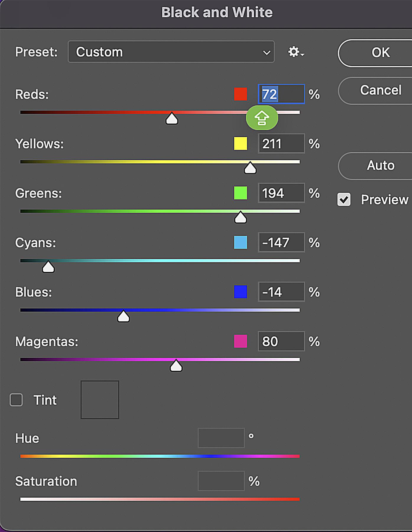This screenshot has width=412, height=532.
Task: Click the Cyans color swatch
Action: [x=240, y=242]
